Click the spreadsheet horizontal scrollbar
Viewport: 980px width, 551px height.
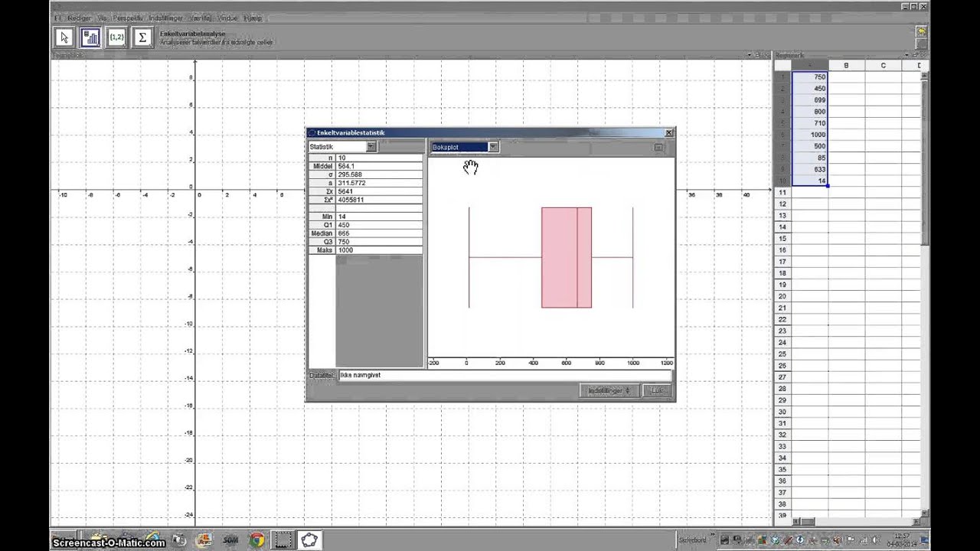coord(857,521)
